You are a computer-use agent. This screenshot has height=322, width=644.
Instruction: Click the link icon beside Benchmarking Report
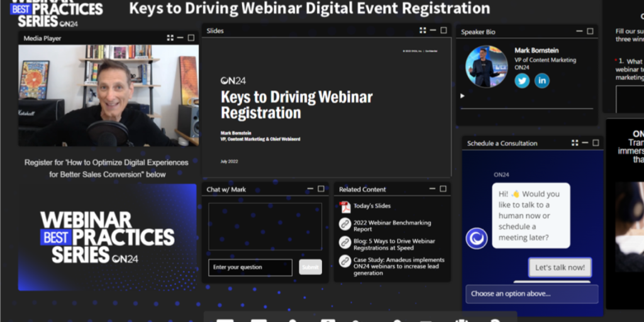[x=345, y=225]
